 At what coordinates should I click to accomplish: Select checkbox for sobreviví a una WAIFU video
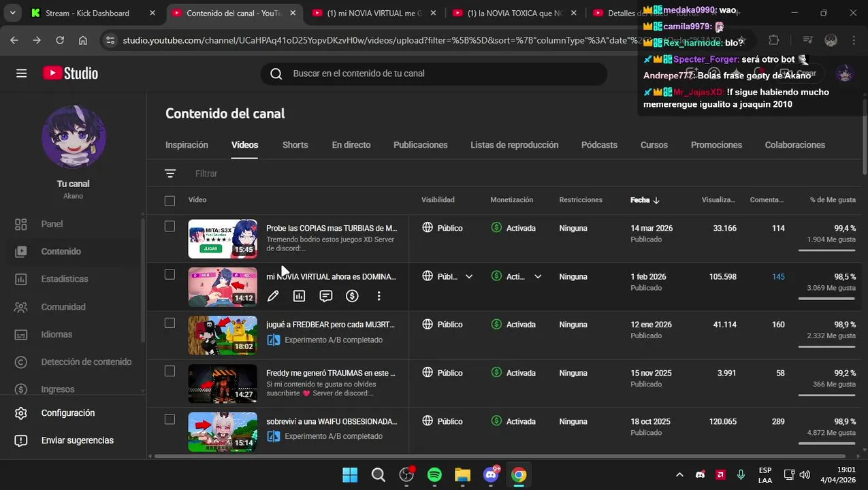click(x=170, y=419)
